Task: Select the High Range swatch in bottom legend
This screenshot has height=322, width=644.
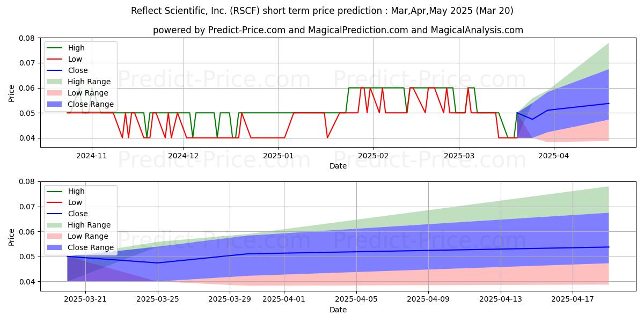Action: [x=55, y=225]
